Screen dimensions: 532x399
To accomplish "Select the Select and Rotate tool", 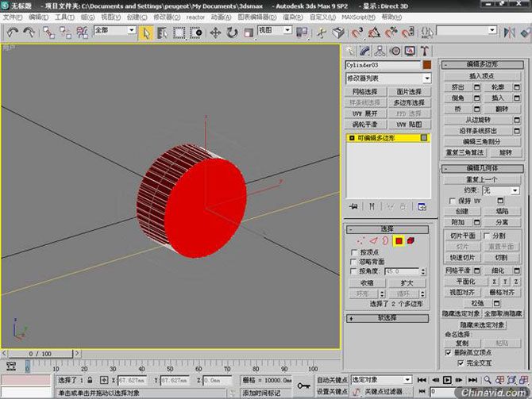I will pyautogui.click(x=232, y=33).
